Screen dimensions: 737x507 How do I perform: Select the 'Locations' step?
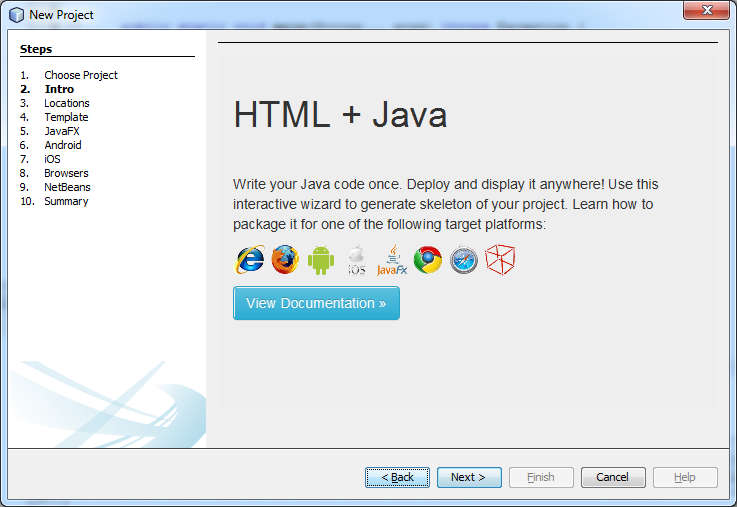tap(67, 103)
